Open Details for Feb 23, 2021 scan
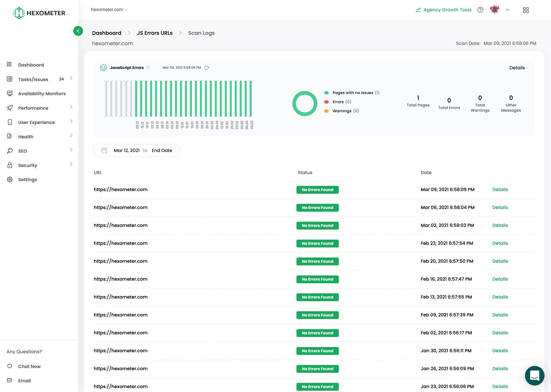This screenshot has width=551, height=392. click(500, 243)
